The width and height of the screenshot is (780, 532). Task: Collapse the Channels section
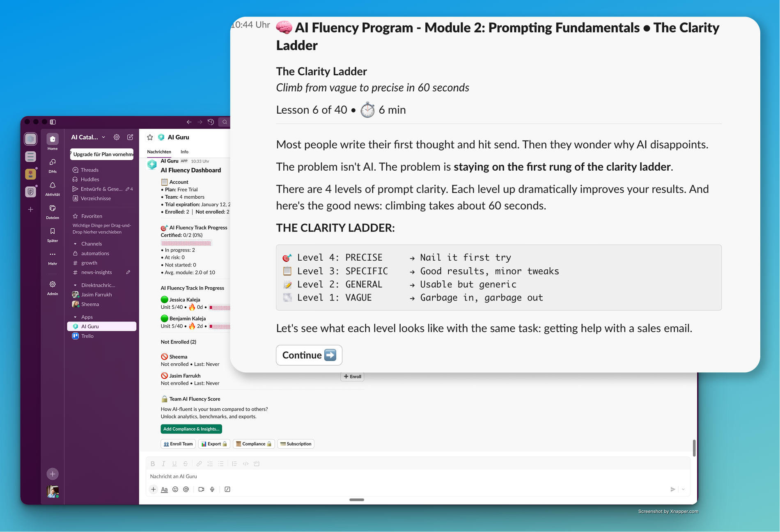[x=75, y=243]
